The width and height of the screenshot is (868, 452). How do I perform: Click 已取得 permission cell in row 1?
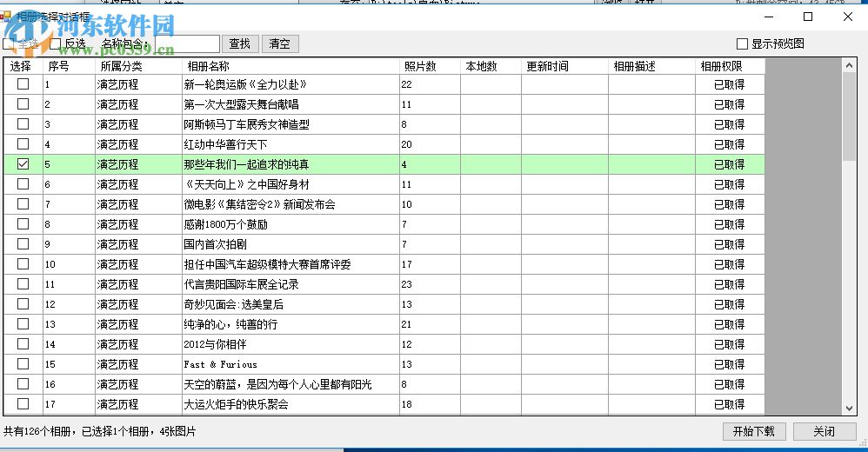pos(730,84)
